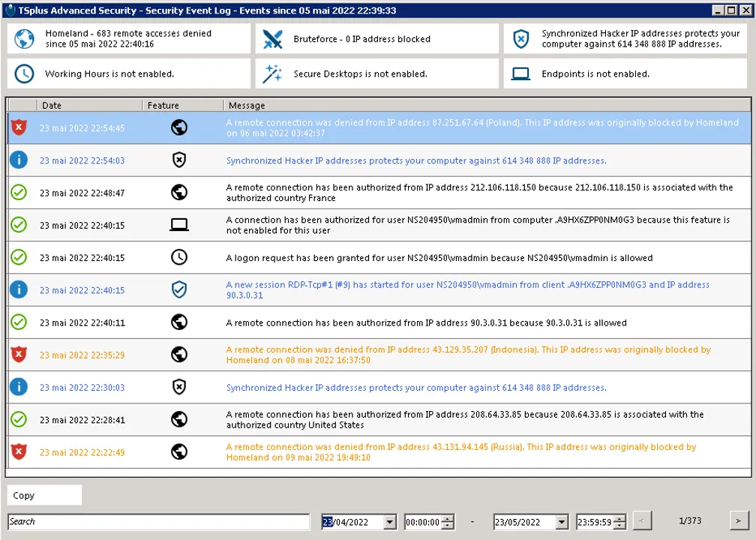
Task: Click globe feature icon in United States row
Action: point(179,419)
